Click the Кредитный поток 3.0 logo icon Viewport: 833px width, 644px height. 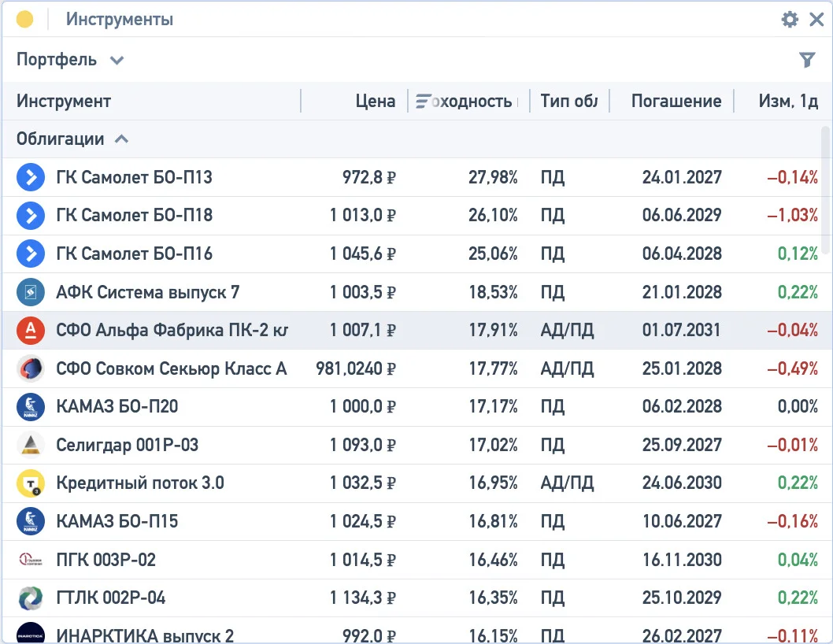30,483
